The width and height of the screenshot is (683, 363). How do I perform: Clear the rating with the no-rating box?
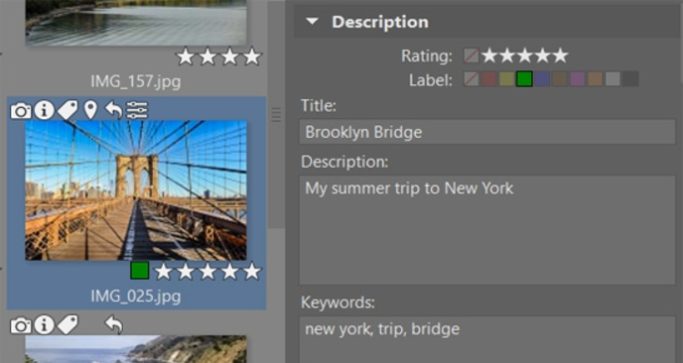tap(471, 56)
